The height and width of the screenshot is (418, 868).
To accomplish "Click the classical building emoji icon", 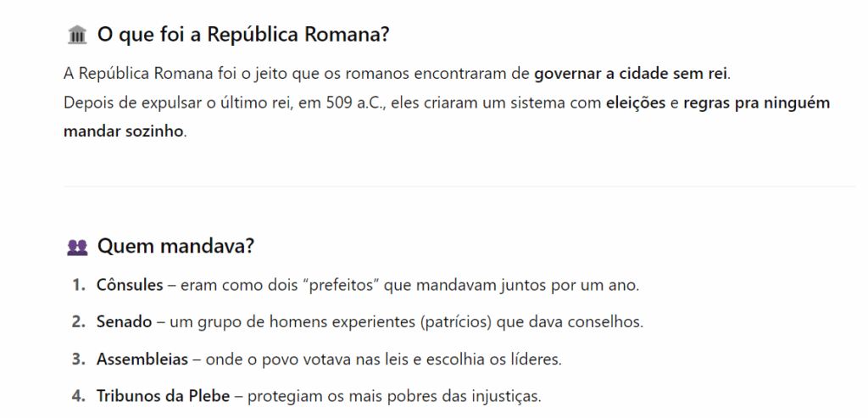I will click(x=76, y=35).
